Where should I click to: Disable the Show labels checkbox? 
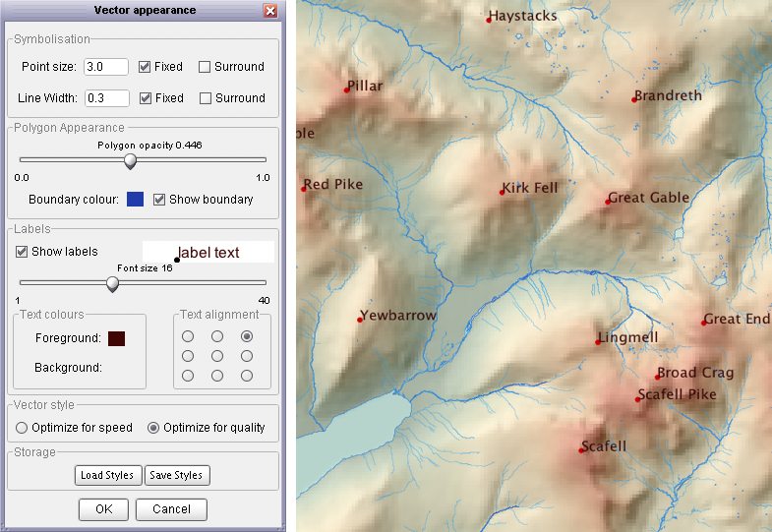(22, 252)
